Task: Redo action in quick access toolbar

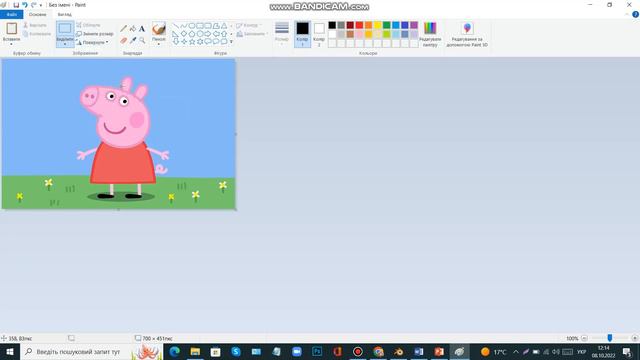Action: click(x=33, y=5)
